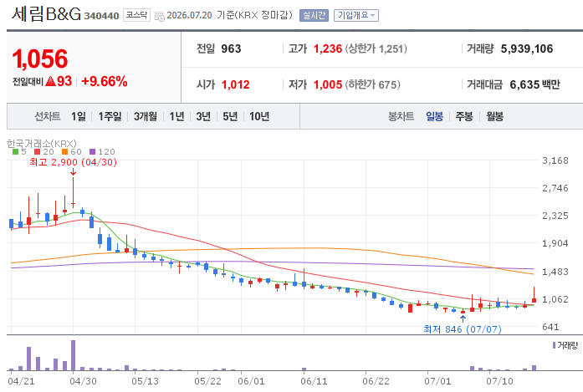The width and height of the screenshot is (583, 392).
Task: Click the 고가 value 1,236
Action: [x=328, y=48]
